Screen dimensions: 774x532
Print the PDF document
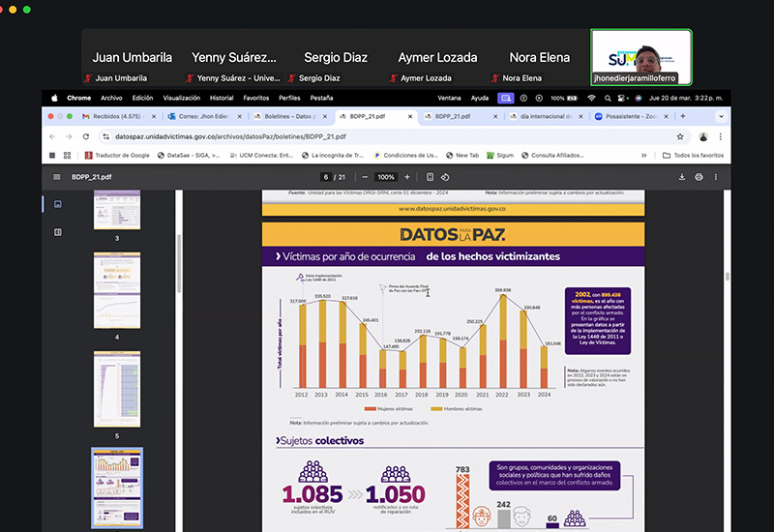(x=699, y=177)
